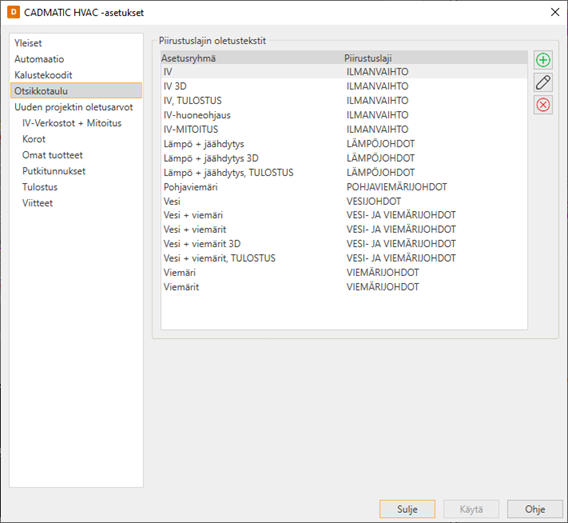Go to the Tulostus settings page
The height and width of the screenshot is (523, 568).
click(40, 187)
